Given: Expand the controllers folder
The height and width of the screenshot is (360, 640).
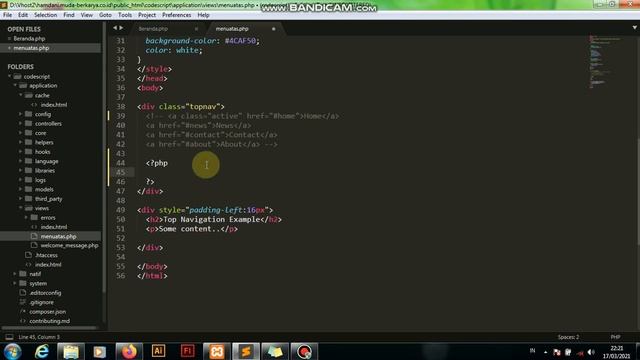Looking at the screenshot, I should coord(21,123).
